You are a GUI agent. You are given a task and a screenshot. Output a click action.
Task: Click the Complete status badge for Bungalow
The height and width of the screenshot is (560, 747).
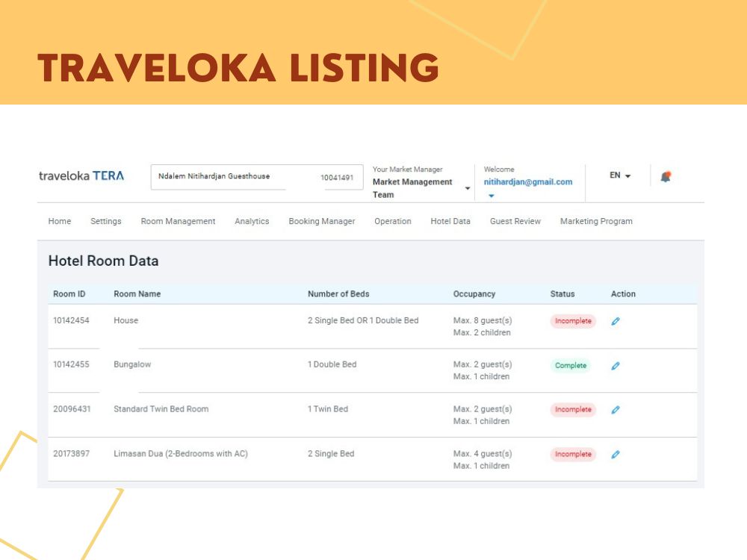point(571,365)
